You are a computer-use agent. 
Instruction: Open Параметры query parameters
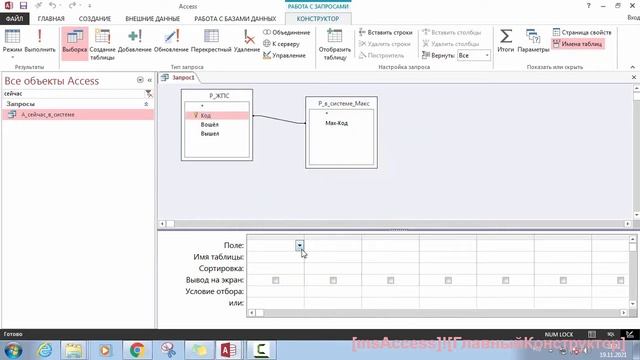[533, 41]
